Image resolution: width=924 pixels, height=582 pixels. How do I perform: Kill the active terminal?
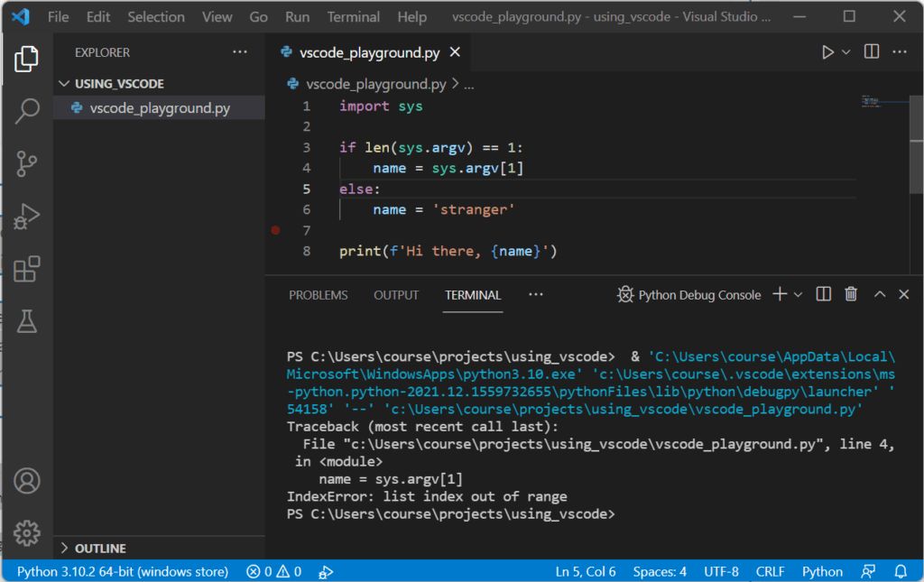(850, 293)
